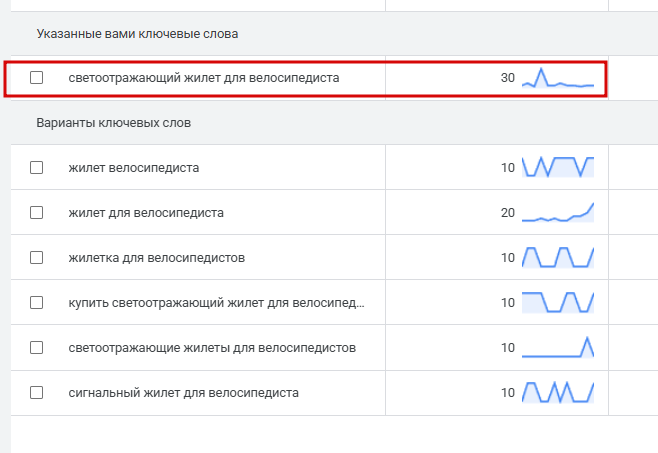Click the rising trend chart for жилет для велосипедиста
Screen dimensions: 658x453
click(558, 212)
